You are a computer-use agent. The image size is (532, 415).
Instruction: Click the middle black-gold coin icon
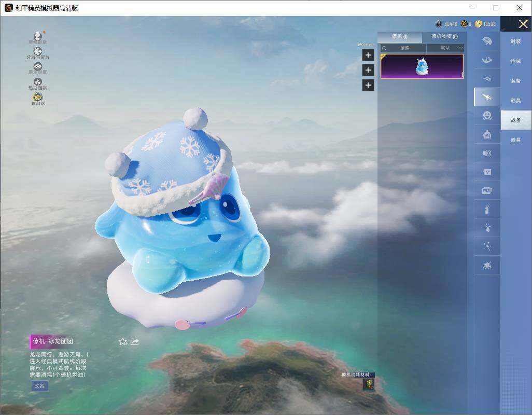click(x=464, y=24)
